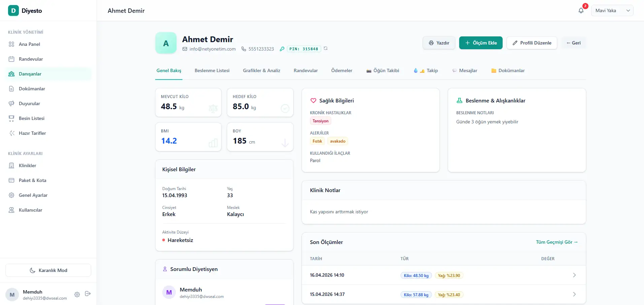The image size is (644, 305).
Task: Click the flask icon in Beslenme & Alışkanlıklar
Action: [x=460, y=100]
